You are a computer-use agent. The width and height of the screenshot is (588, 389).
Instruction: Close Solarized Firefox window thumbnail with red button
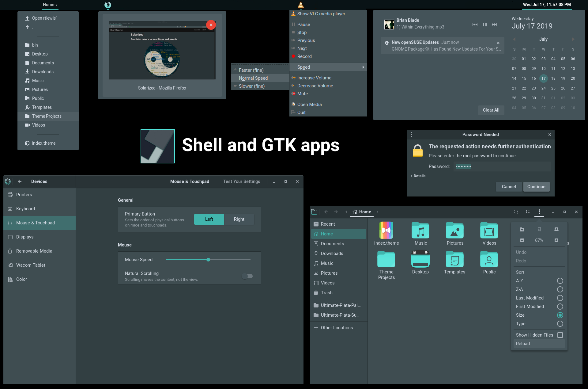click(x=211, y=25)
